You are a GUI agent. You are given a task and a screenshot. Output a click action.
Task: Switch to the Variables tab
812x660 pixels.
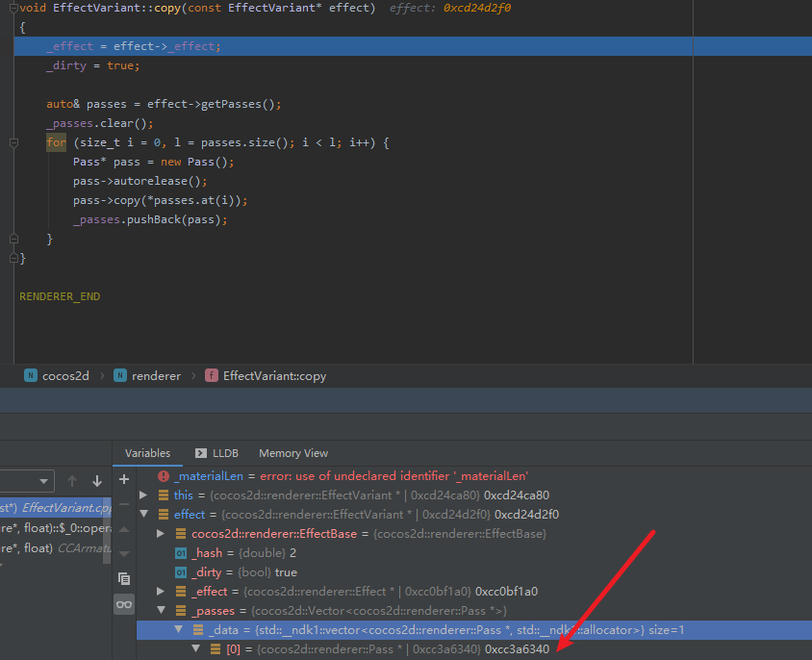click(147, 453)
